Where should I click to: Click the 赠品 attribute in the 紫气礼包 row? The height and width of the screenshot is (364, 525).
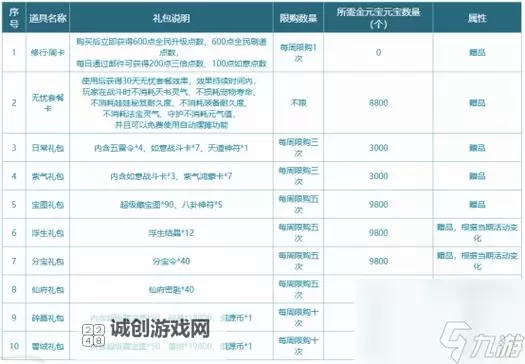point(477,176)
